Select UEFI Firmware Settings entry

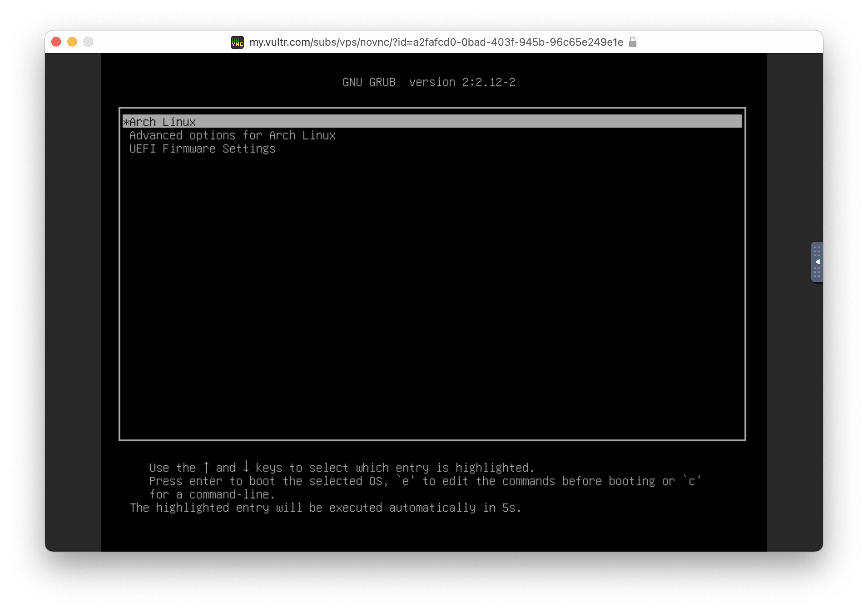click(x=202, y=149)
